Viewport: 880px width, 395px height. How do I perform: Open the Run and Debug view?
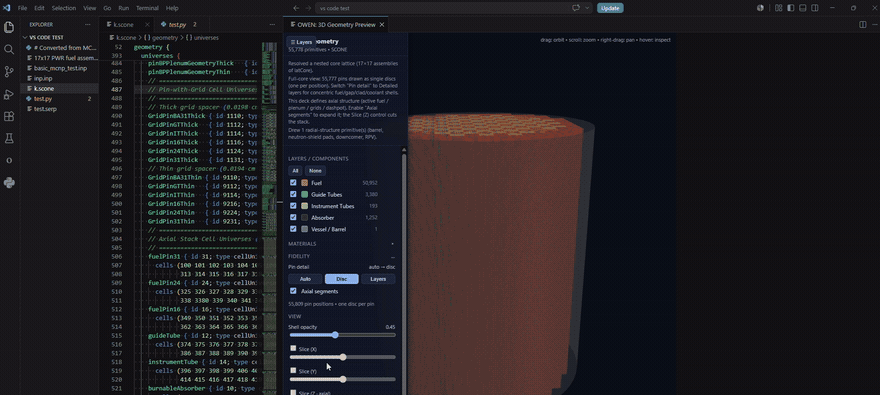click(x=9, y=94)
